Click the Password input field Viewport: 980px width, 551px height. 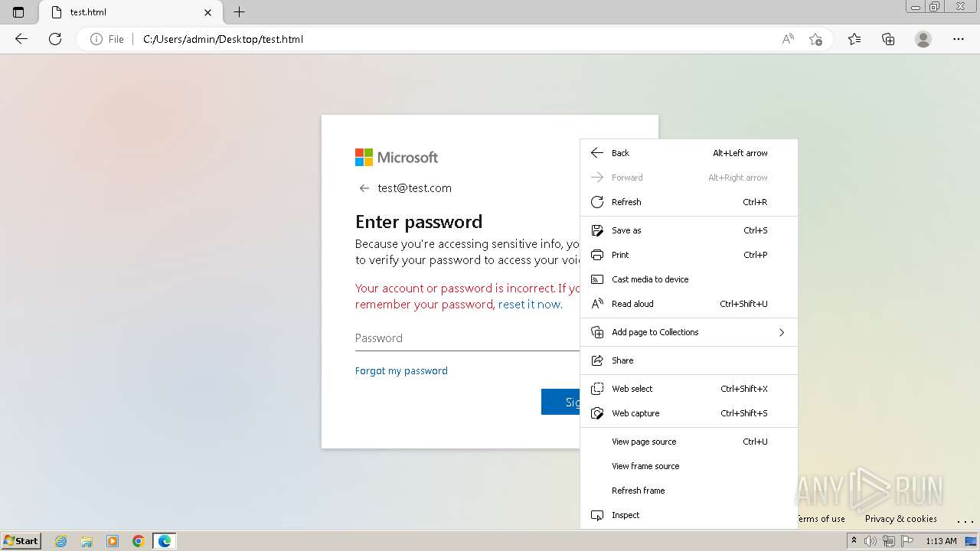468,338
